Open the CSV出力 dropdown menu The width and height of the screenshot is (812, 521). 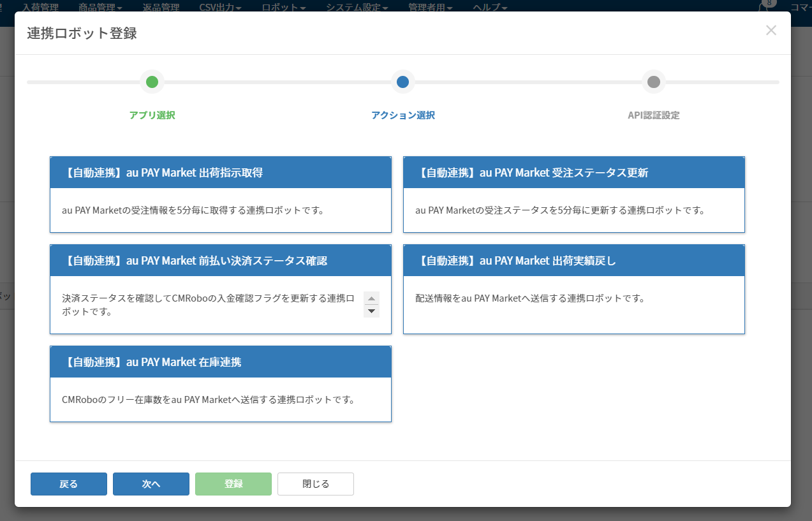point(220,8)
